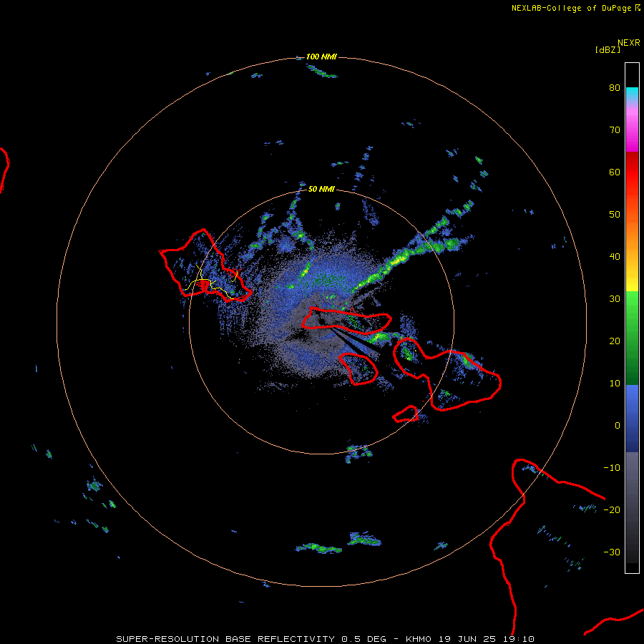Click the 100 NMI range ring label

pos(321,57)
